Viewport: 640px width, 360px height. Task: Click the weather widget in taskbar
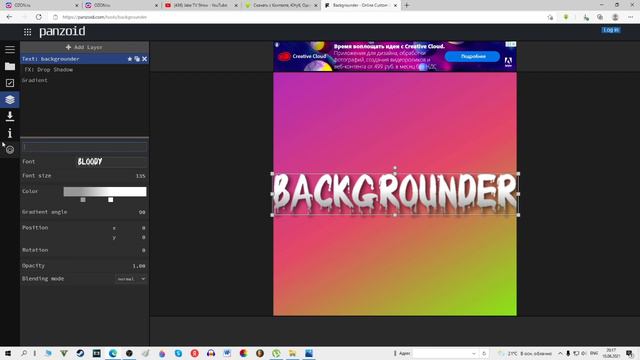pyautogui.click(x=525, y=353)
